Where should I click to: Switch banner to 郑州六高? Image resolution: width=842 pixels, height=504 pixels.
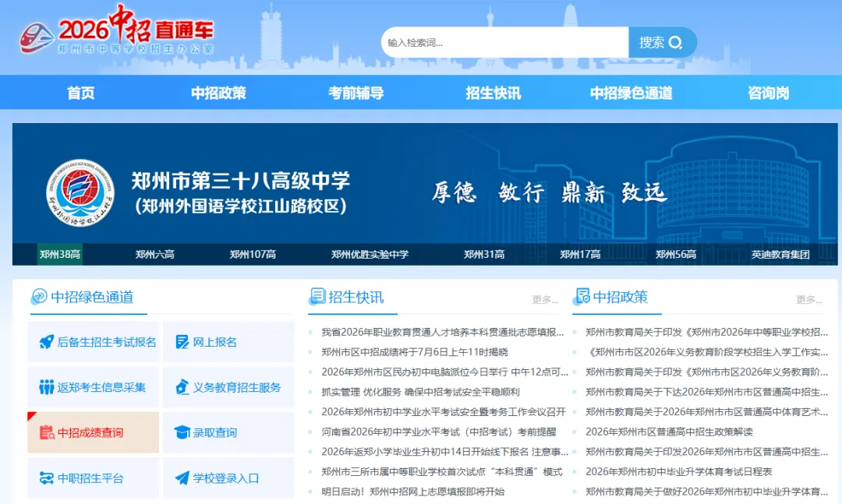pos(154,255)
